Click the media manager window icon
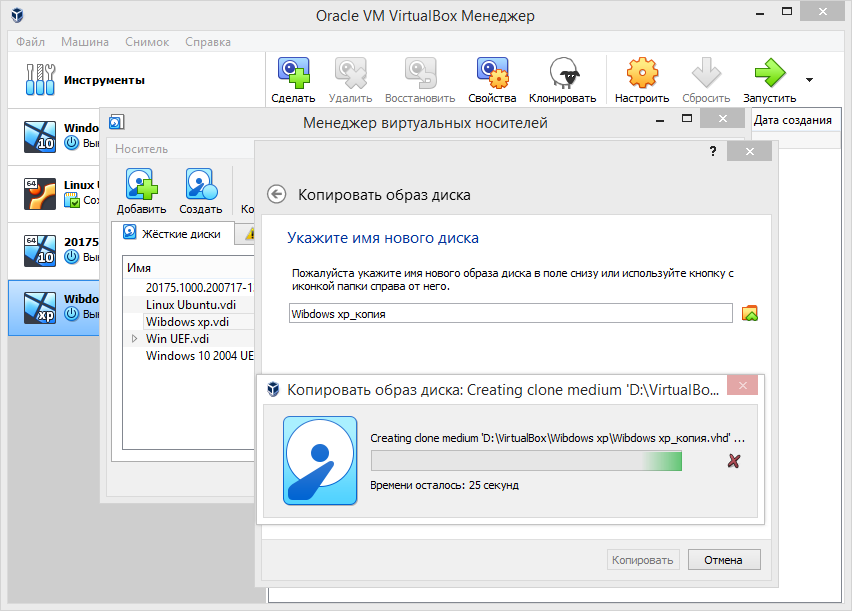852x611 pixels. (117, 122)
